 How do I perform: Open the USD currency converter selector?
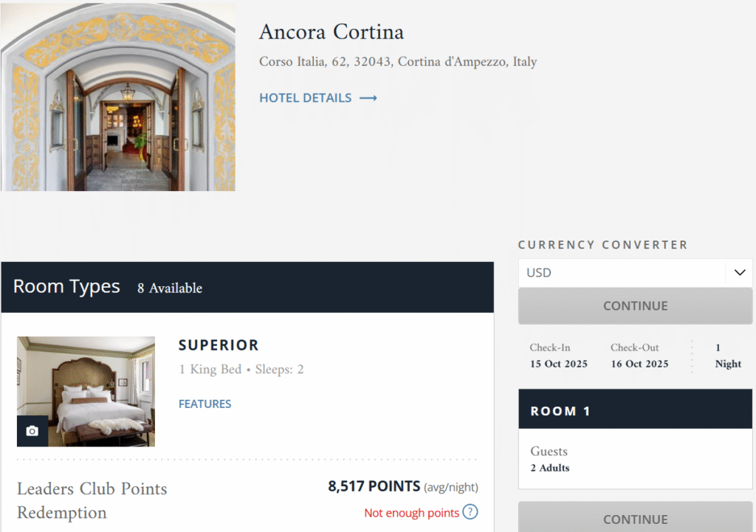635,273
